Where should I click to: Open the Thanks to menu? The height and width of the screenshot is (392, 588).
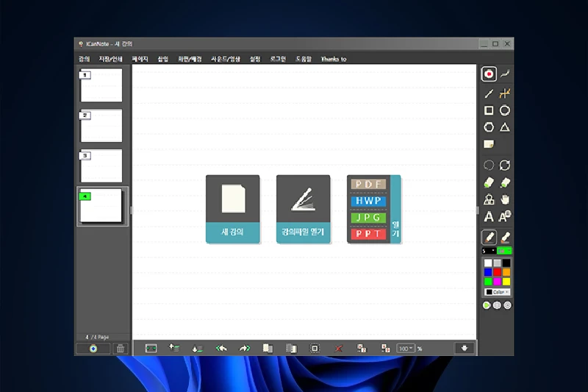pos(333,59)
